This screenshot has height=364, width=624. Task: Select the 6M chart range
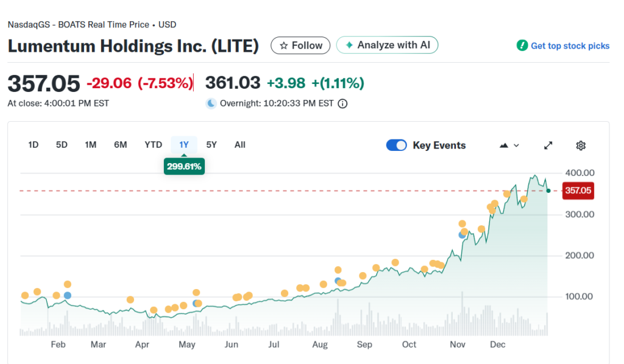coord(121,145)
